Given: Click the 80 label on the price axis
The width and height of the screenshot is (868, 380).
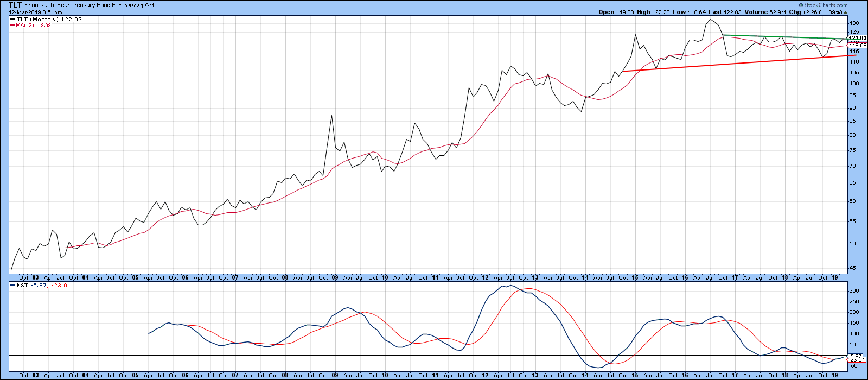Looking at the screenshot, I should (x=853, y=135).
